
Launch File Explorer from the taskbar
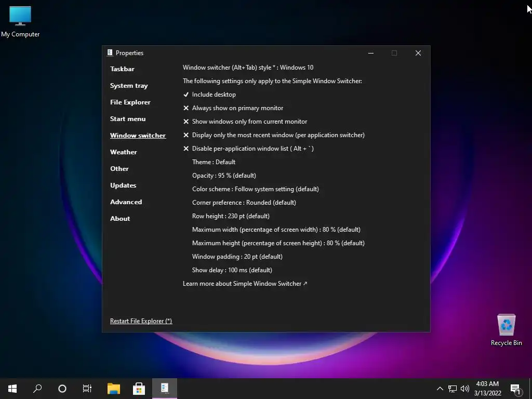[x=114, y=389]
